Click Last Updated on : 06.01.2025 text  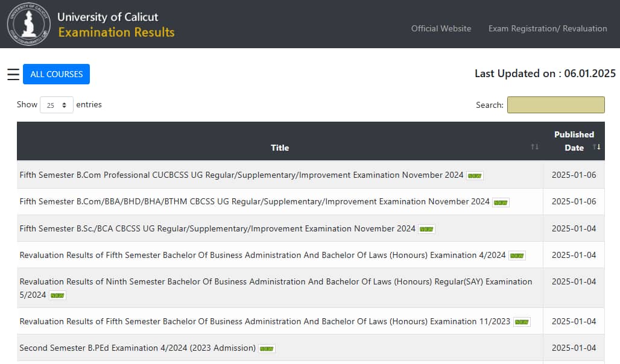[545, 74]
